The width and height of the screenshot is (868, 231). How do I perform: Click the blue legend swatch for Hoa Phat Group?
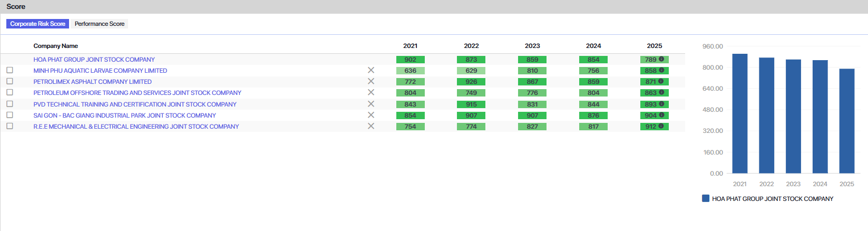click(706, 198)
